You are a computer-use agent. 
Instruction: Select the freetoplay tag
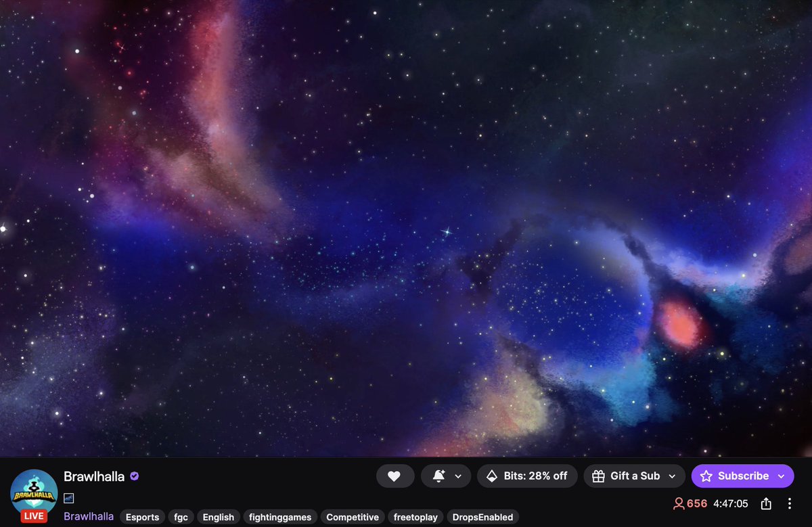pos(415,518)
